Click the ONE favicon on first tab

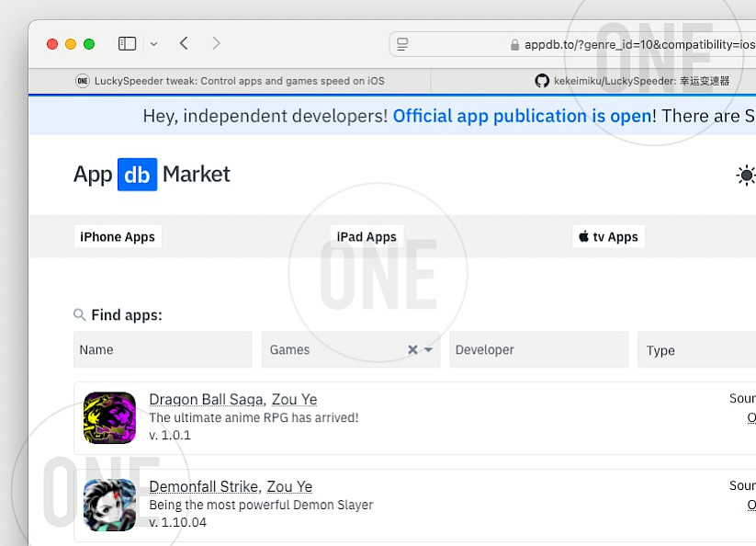pos(83,81)
